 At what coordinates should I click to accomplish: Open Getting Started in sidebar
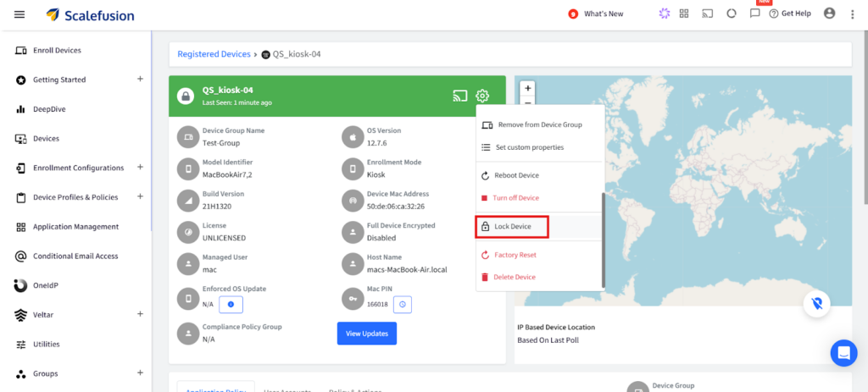pos(59,80)
